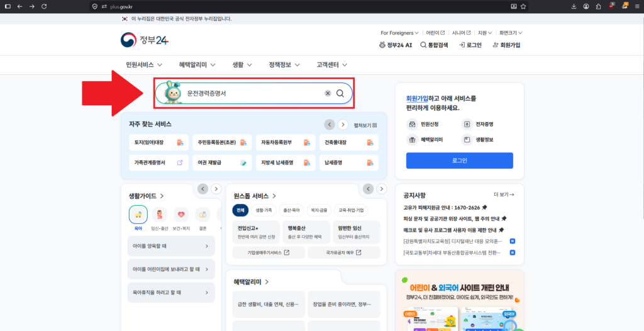The width and height of the screenshot is (644, 331).
Task: Open 전입신고+ one-stop card
Action: click(257, 232)
